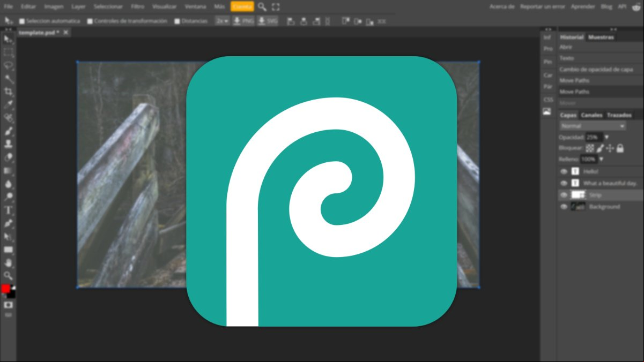Image resolution: width=644 pixels, height=362 pixels.
Task: Export with the SVG button
Action: [268, 21]
